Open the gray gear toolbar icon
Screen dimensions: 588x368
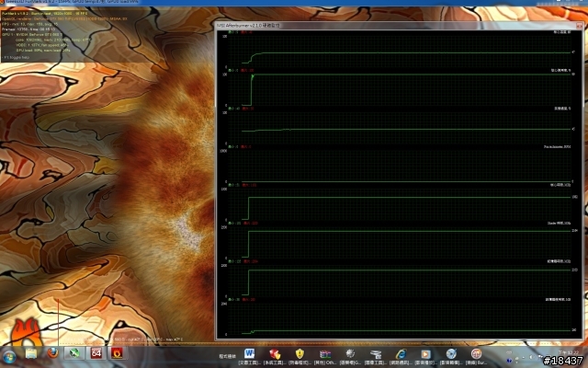(x=350, y=353)
